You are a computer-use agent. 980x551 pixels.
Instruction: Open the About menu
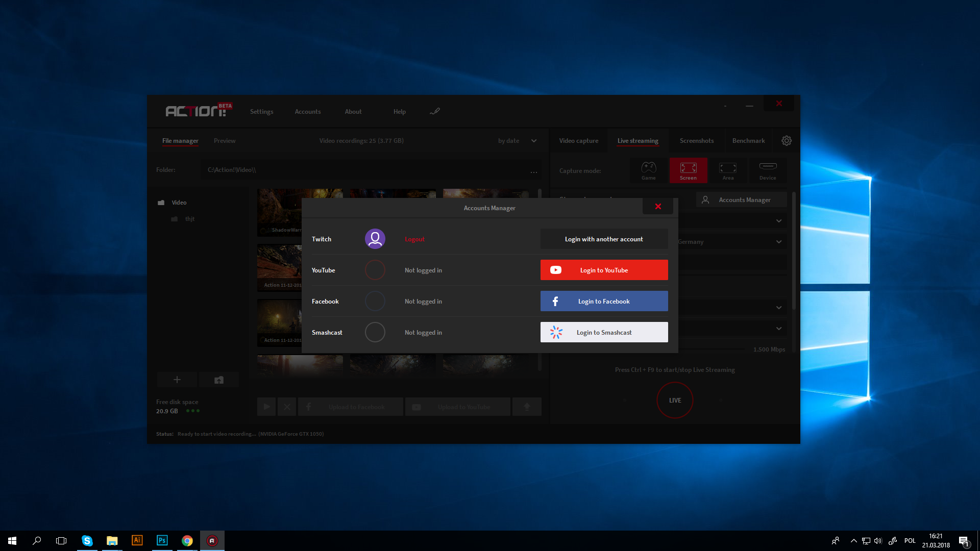pos(353,112)
